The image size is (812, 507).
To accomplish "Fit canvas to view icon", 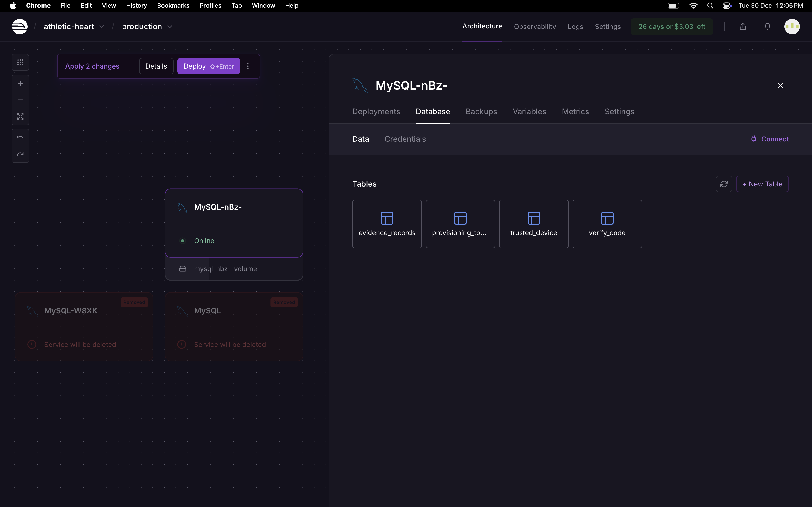I will pos(20,116).
